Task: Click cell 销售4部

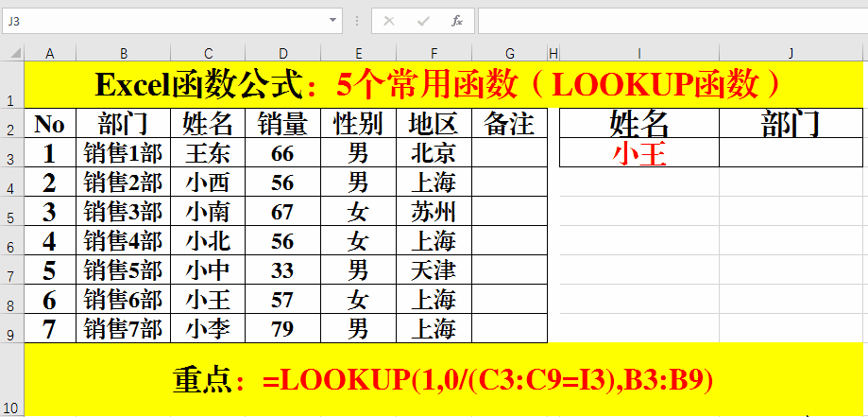Action: point(123,241)
